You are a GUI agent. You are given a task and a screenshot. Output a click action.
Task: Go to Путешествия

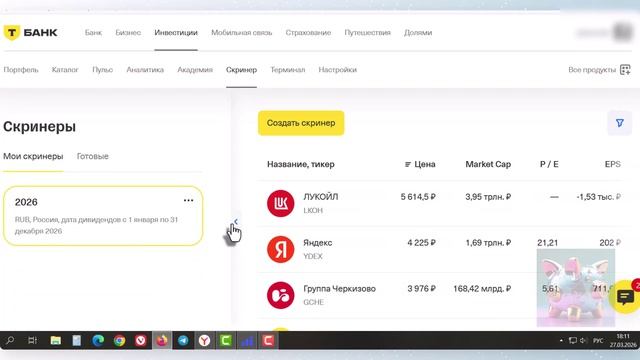tap(367, 33)
